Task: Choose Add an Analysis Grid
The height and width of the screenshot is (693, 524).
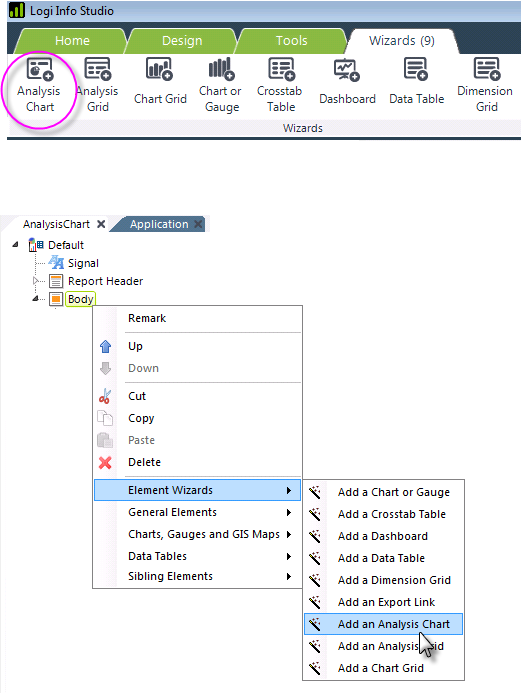Action: point(383,646)
